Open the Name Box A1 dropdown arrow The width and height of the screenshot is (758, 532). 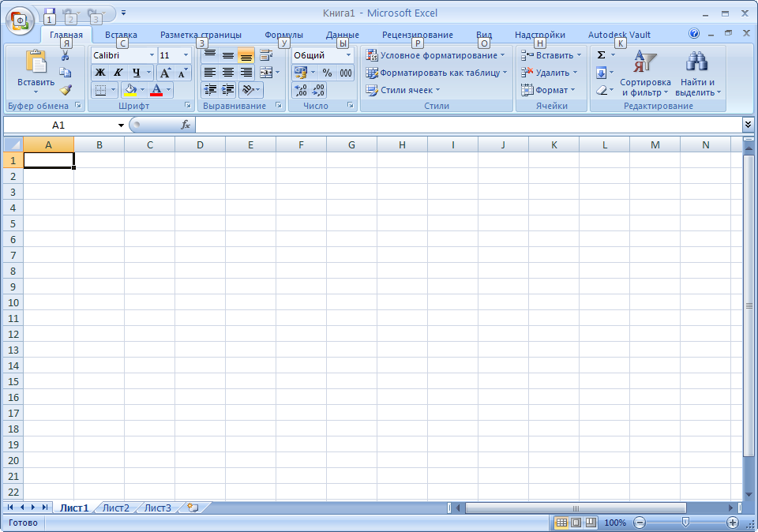[x=121, y=126]
